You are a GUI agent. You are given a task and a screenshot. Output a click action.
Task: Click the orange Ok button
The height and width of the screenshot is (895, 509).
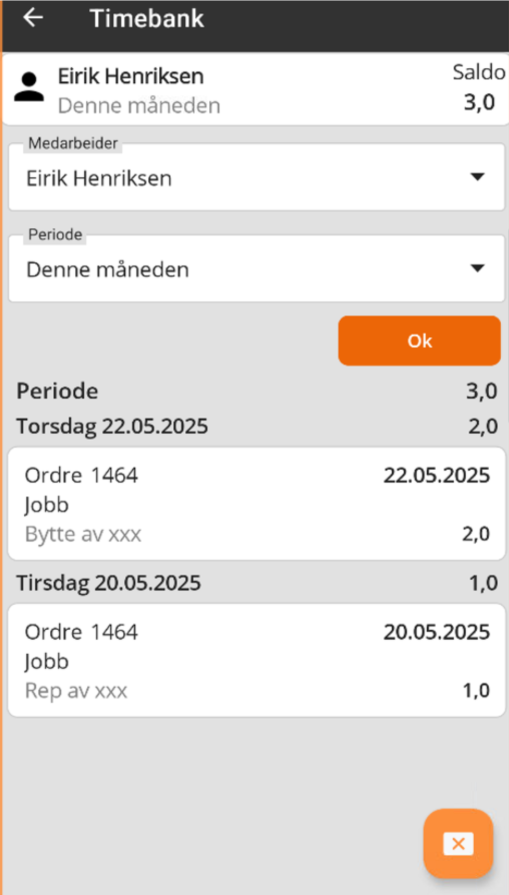pyautogui.click(x=419, y=341)
